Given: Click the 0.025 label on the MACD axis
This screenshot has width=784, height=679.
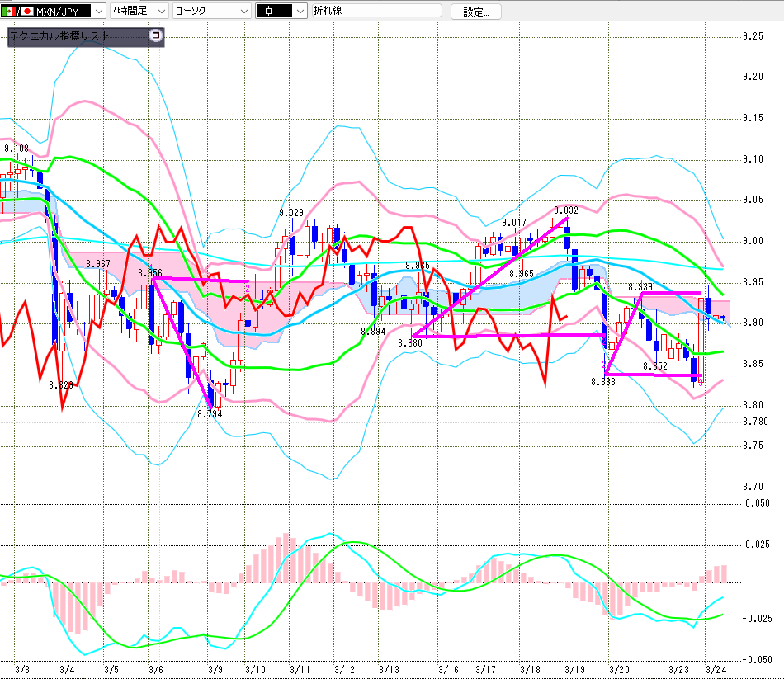Looking at the screenshot, I should click(x=757, y=544).
